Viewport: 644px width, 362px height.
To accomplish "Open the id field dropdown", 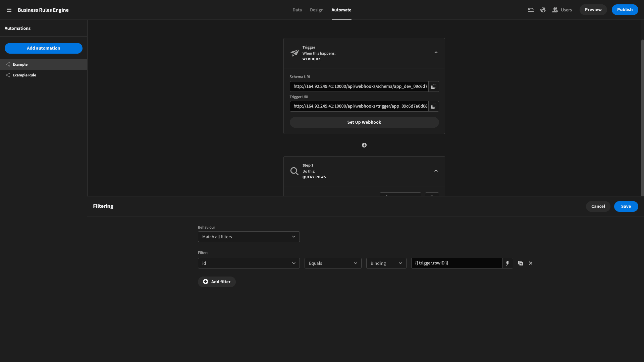I will (249, 263).
